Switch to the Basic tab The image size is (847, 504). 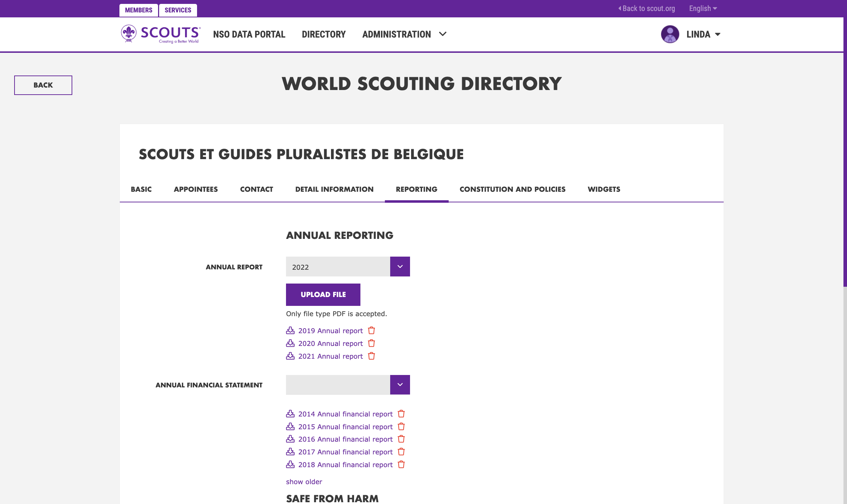[141, 189]
